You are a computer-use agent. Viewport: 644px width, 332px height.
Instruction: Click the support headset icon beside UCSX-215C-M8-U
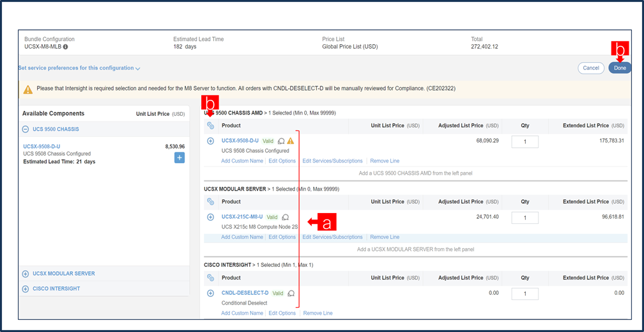coord(286,217)
